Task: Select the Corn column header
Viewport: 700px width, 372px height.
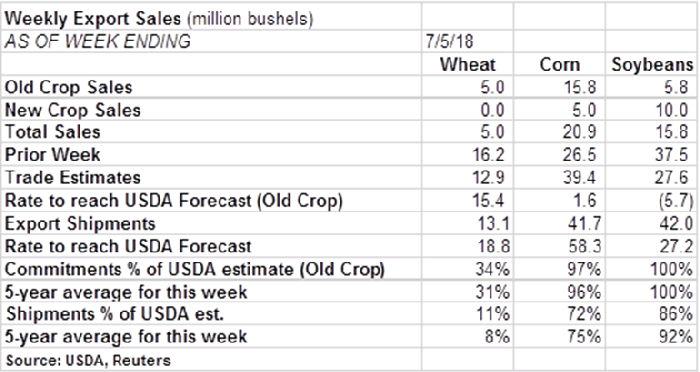Action: tap(559, 64)
